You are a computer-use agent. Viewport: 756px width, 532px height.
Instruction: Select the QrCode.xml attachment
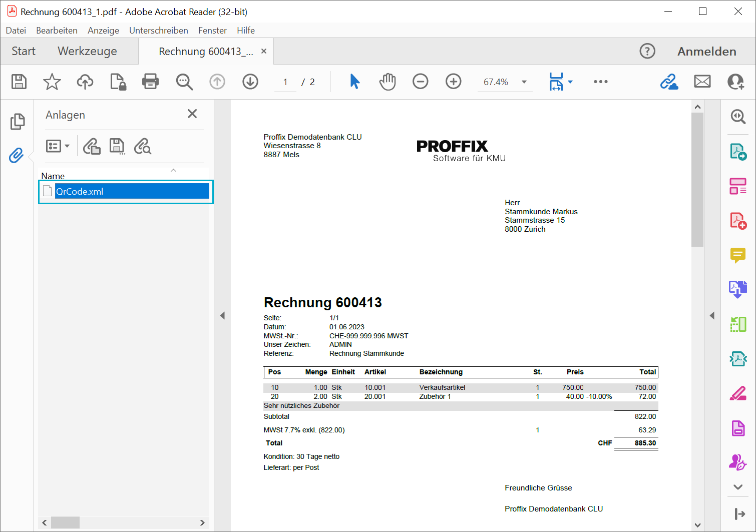(126, 191)
